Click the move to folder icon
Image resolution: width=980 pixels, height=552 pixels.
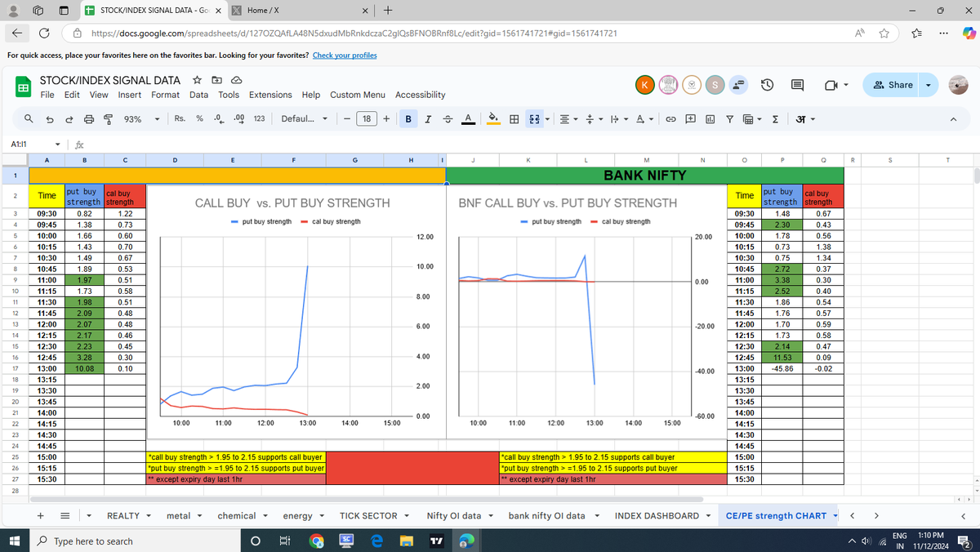tap(216, 80)
